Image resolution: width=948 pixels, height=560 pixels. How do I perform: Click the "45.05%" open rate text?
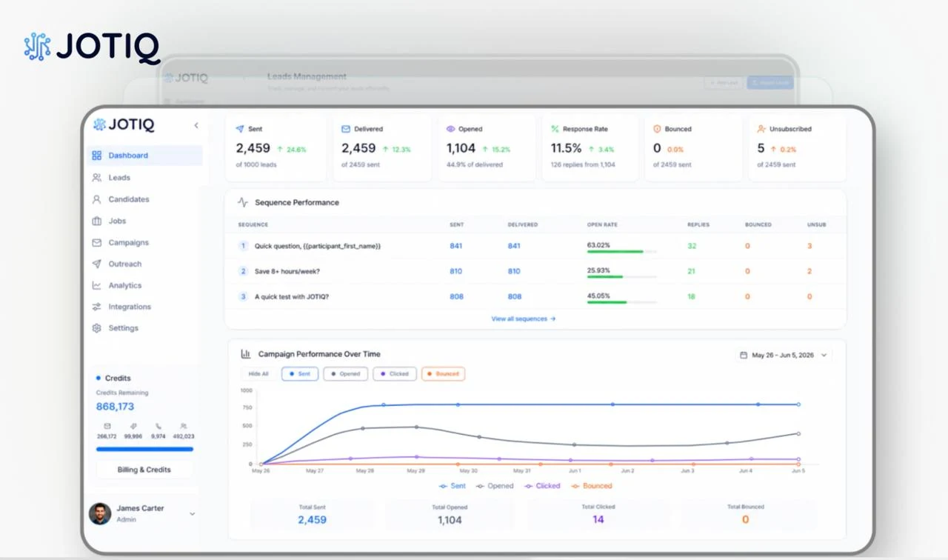tap(598, 296)
